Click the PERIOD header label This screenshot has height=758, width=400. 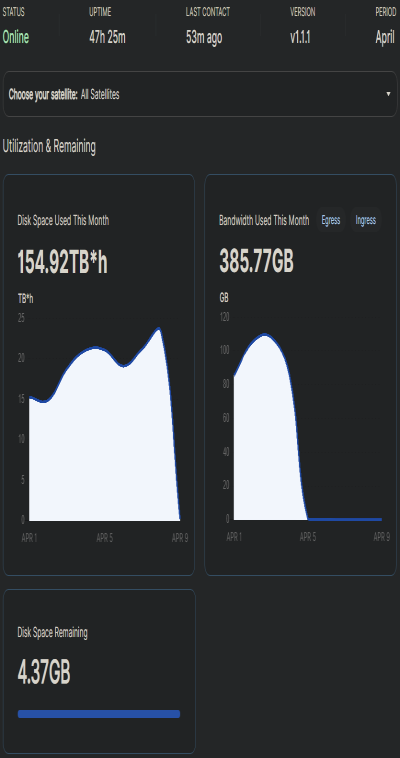pos(385,12)
